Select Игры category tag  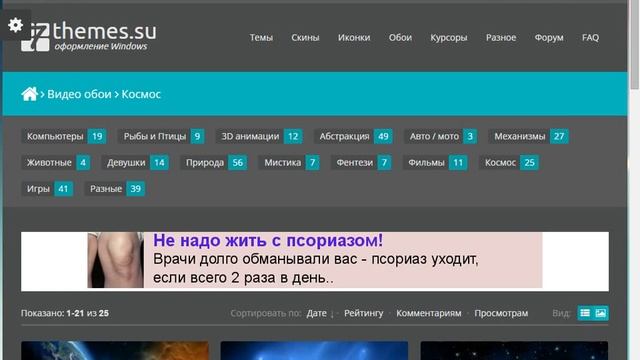click(47, 189)
